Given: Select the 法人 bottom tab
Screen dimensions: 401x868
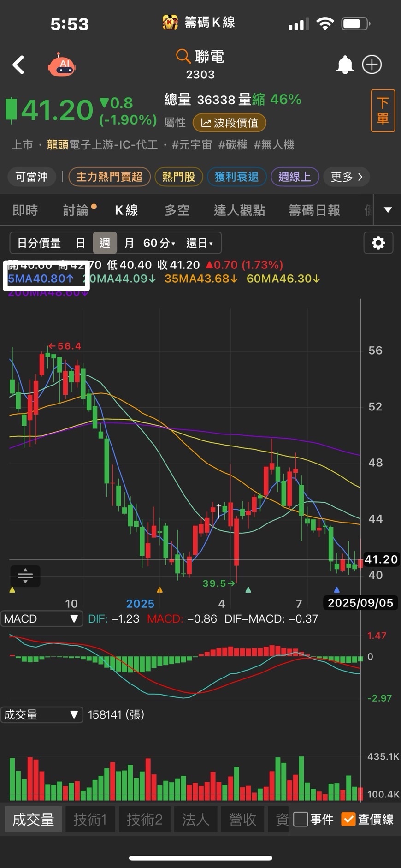Looking at the screenshot, I should click(x=196, y=820).
